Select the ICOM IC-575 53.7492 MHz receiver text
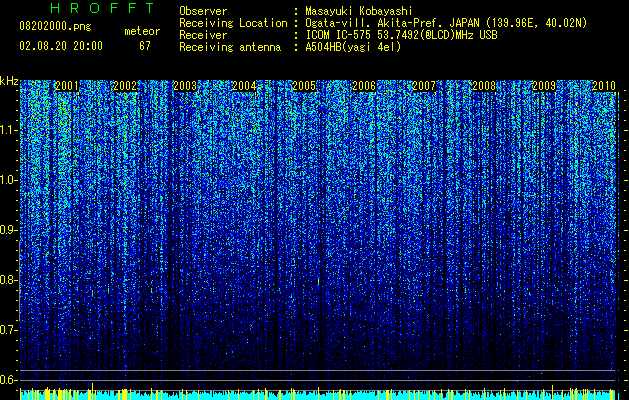 (x=401, y=35)
